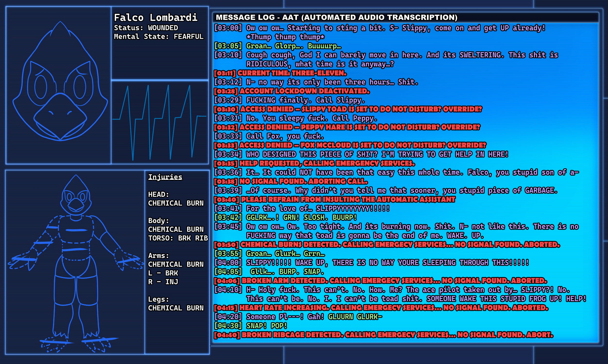Viewport: 608px width, 364px height.
Task: Click the R - INJ arm entry
Action: (163, 282)
